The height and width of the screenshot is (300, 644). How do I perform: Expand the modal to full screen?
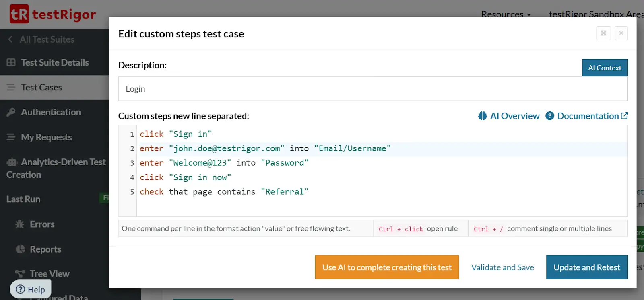tap(603, 33)
